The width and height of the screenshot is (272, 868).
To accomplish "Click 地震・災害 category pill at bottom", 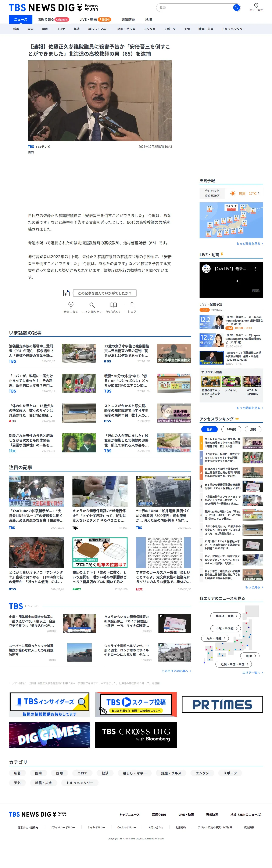I will [x=43, y=783].
